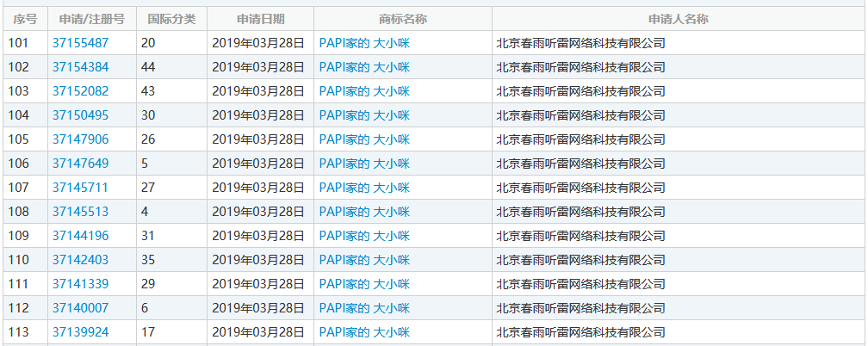Click trademark name PAPI家的 大小咪 in row 111
Viewport: 868px width, 346px height.
364,285
